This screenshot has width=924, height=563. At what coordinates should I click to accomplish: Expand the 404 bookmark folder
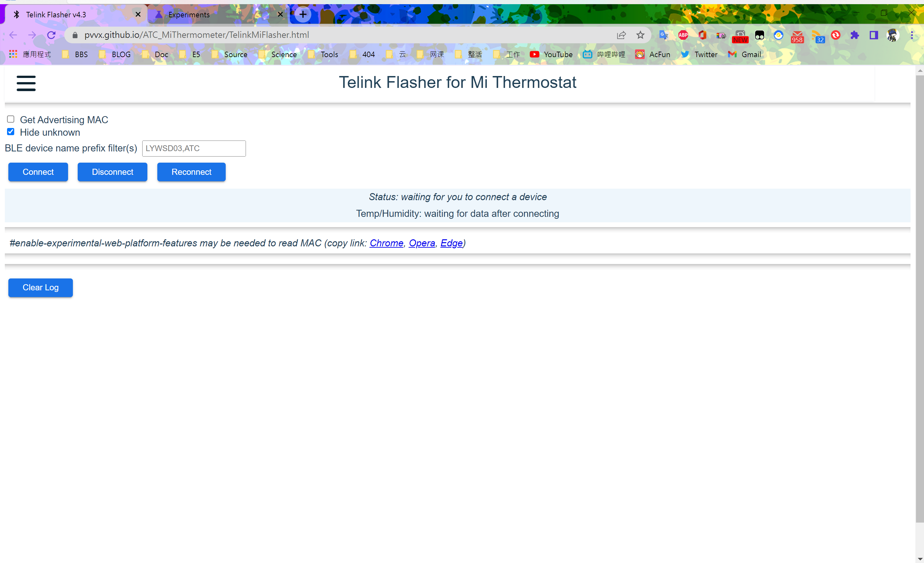point(362,54)
